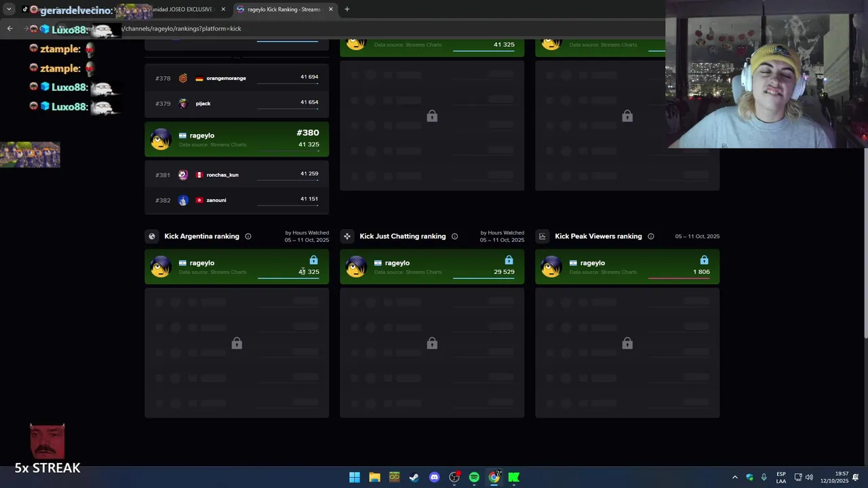Viewport: 868px width, 488px height.
Task: Click lock icon on Peak Viewers rageylo card
Action: (704, 260)
